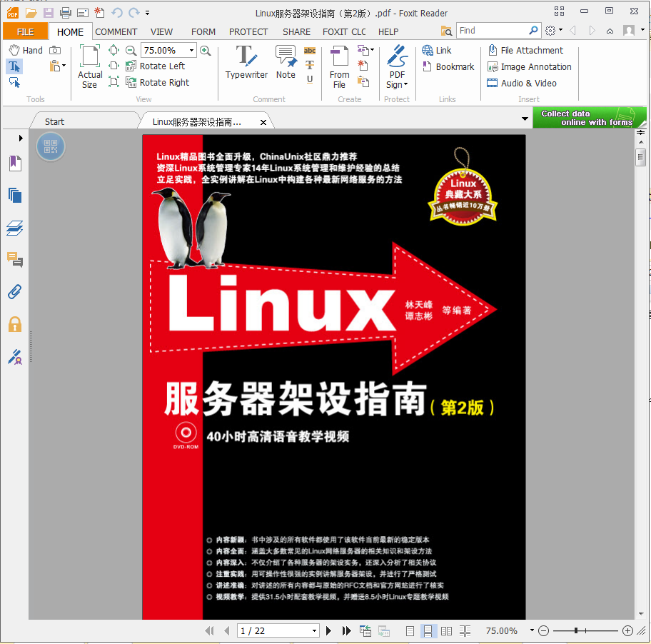Click File Attachment

pos(525,50)
